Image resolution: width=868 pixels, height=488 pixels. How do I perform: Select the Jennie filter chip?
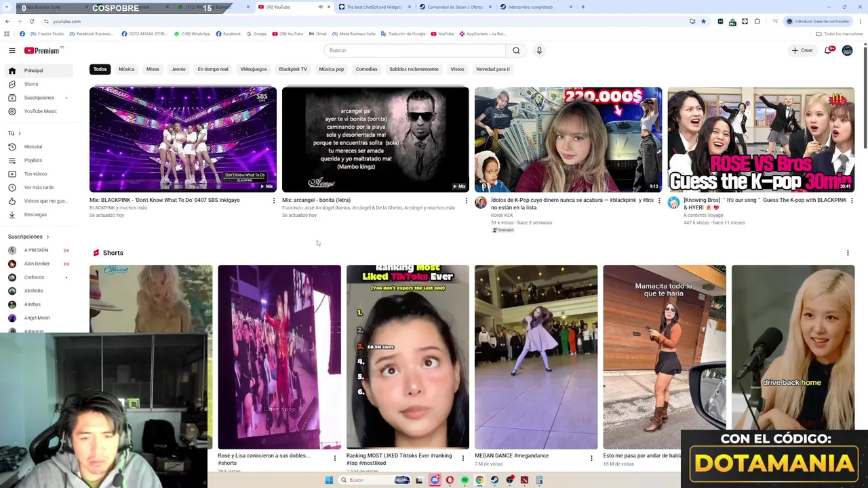point(178,69)
